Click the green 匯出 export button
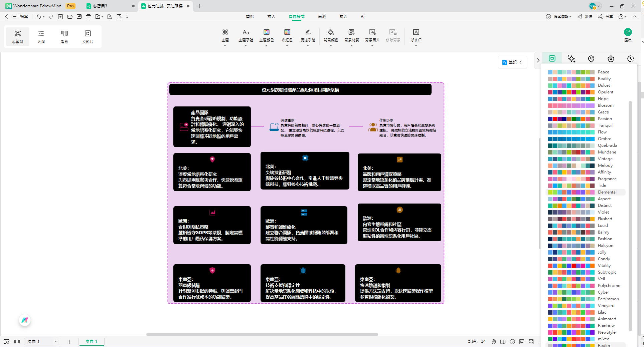Viewport: 644px width, 347px height. 628,32
